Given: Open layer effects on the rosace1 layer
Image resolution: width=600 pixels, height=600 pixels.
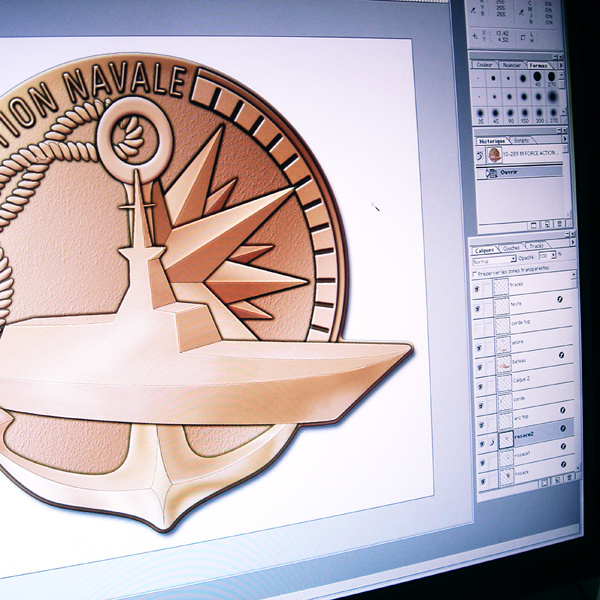Looking at the screenshot, I should pyautogui.click(x=564, y=446).
